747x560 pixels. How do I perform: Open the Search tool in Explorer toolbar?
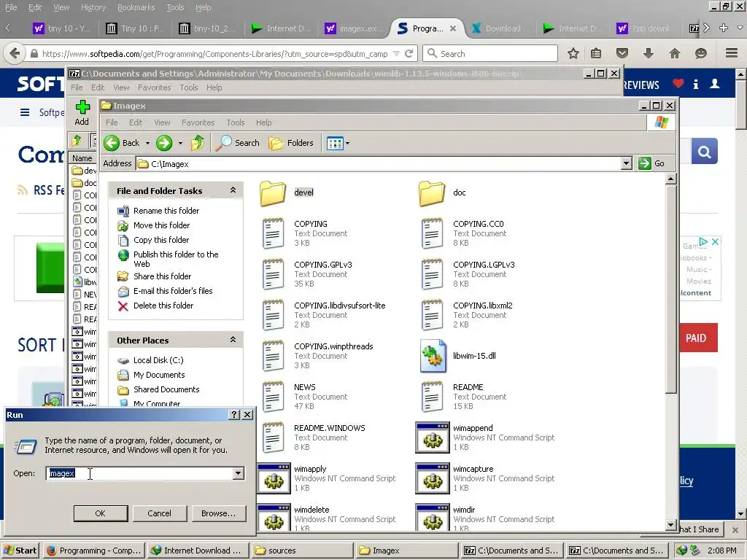pyautogui.click(x=237, y=143)
